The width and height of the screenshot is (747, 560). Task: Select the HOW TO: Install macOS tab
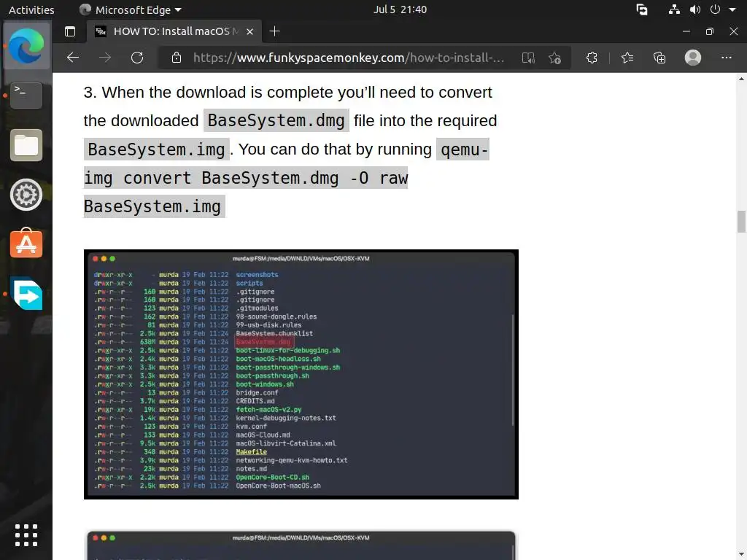[174, 31]
